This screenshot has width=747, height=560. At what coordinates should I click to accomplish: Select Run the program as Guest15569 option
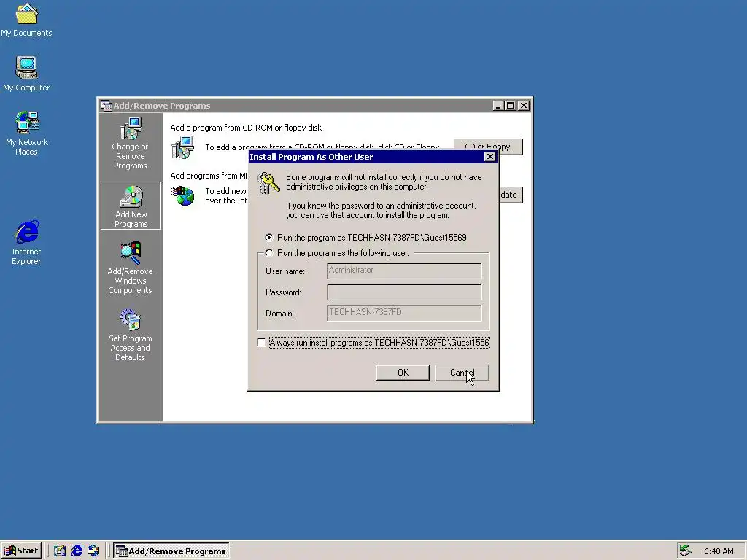[269, 237]
